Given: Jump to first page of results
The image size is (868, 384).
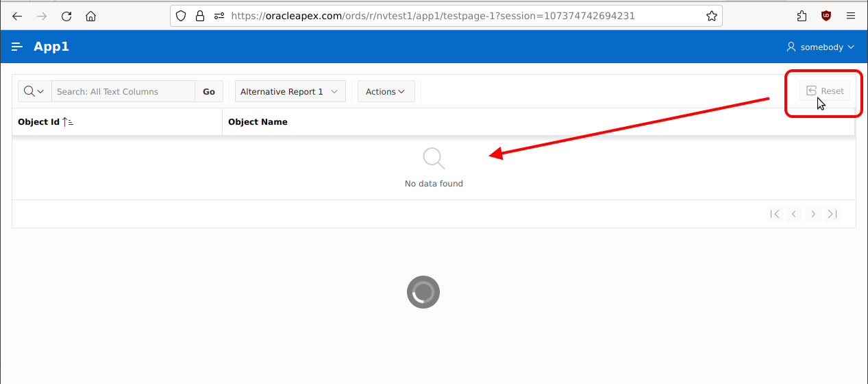Looking at the screenshot, I should pos(775,214).
